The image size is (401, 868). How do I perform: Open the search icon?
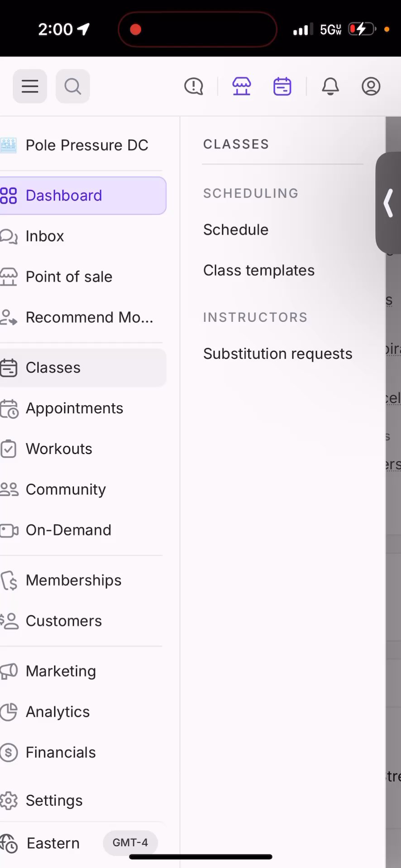[x=72, y=86]
